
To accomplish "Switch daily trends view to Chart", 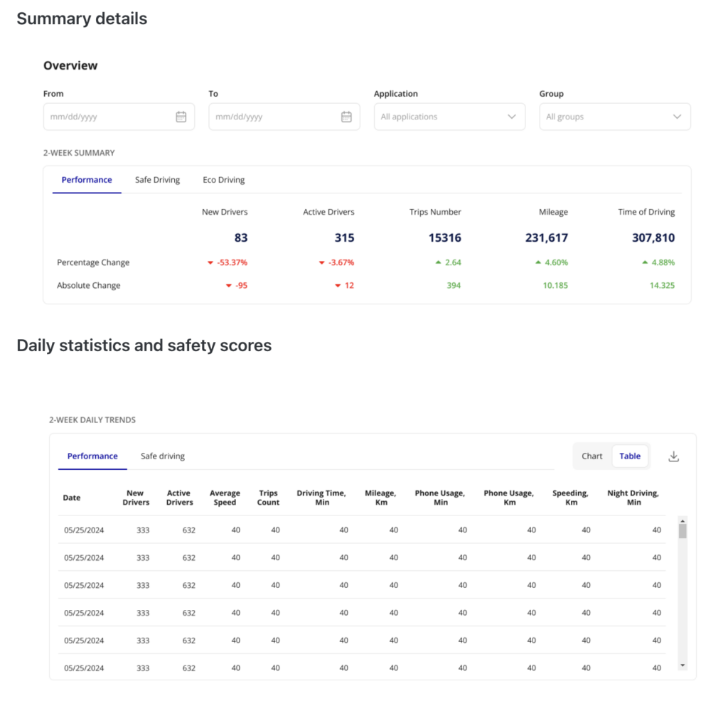I will click(592, 456).
